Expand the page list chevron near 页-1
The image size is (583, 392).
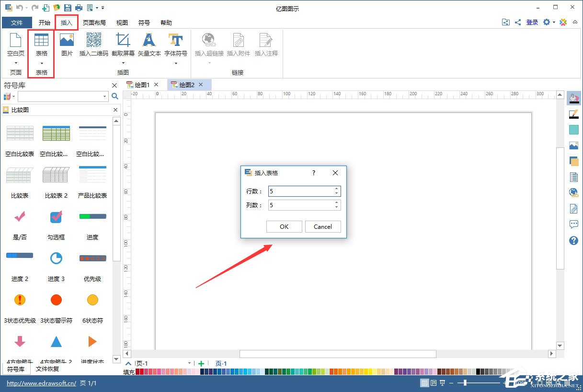(x=128, y=364)
